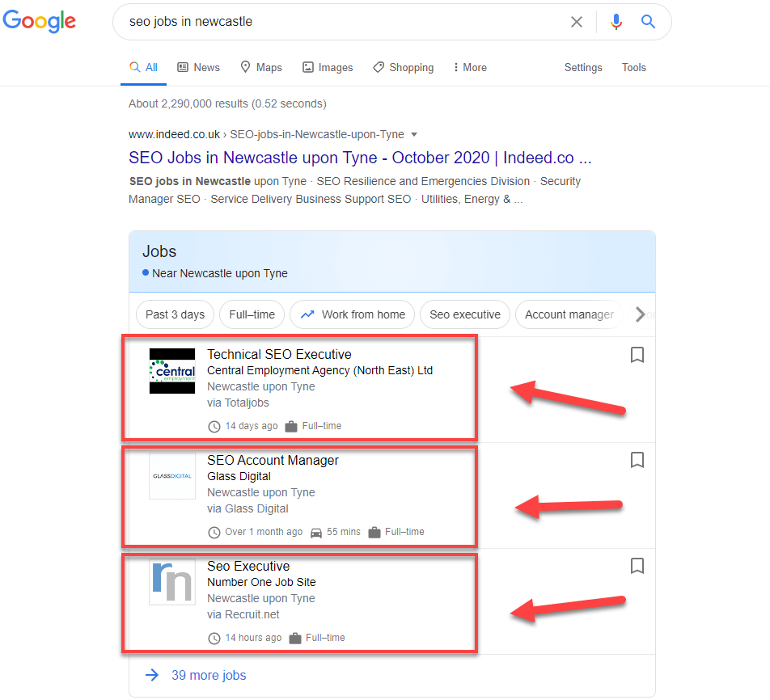Open the 'SEO Account Manager' job title
Screen dimensions: 770x700
pyautogui.click(x=273, y=461)
